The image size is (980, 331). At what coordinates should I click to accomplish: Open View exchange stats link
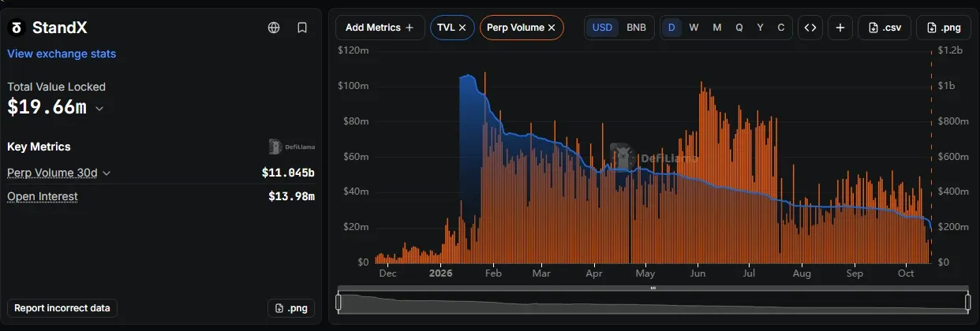tap(62, 54)
